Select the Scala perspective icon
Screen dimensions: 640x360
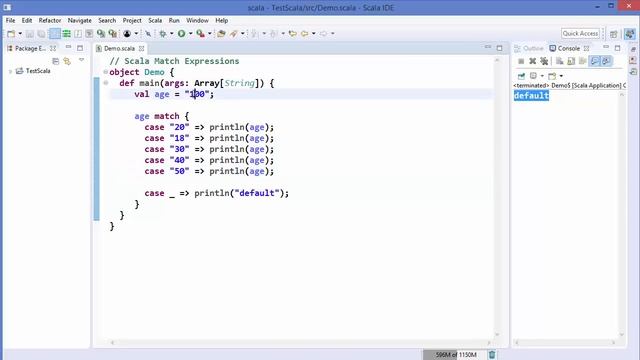[630, 33]
